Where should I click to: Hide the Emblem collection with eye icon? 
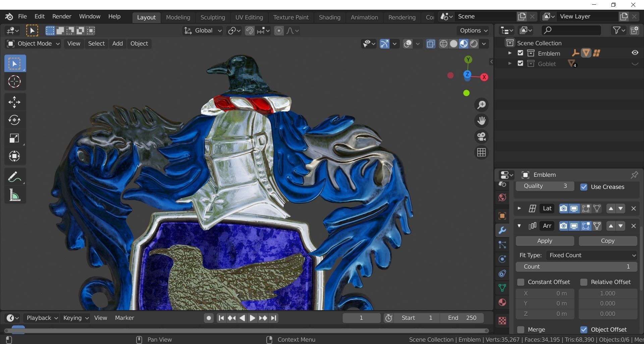635,53
